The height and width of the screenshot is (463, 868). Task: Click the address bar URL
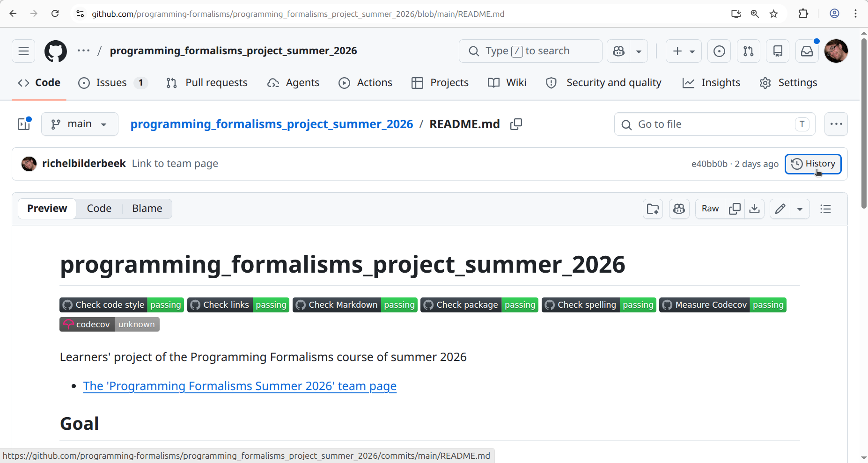[298, 14]
